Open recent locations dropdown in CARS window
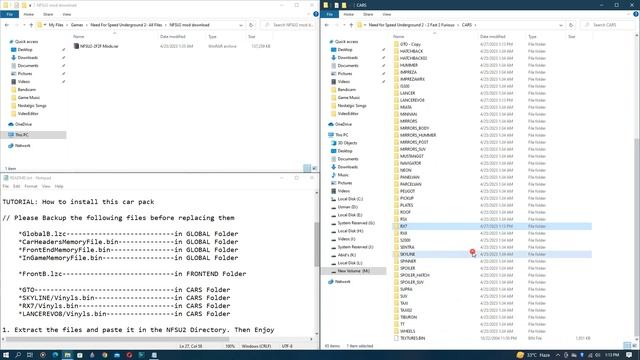 pos(344,25)
